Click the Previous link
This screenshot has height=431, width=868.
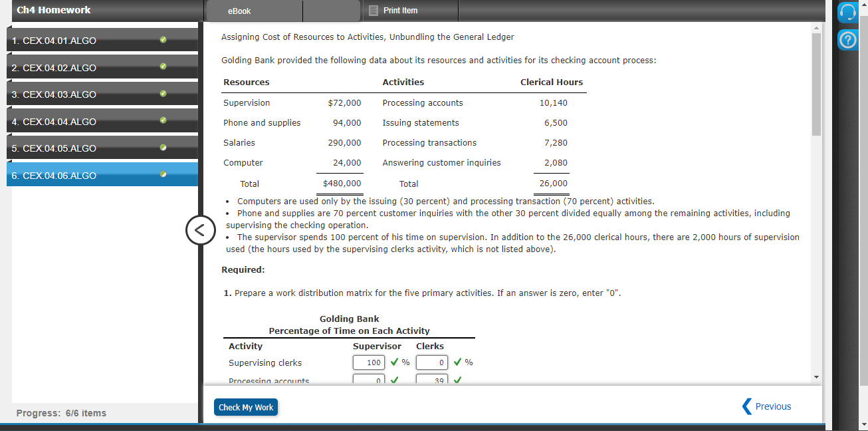point(773,406)
